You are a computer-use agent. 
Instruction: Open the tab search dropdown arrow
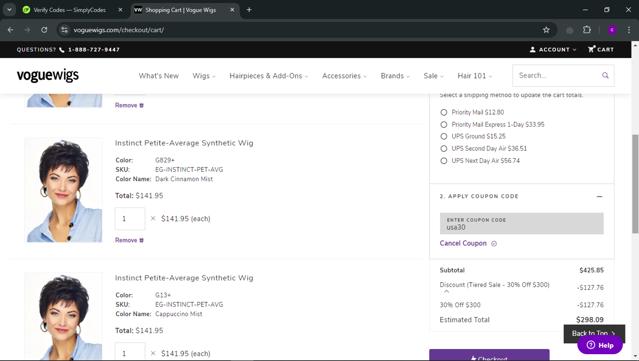pyautogui.click(x=9, y=10)
